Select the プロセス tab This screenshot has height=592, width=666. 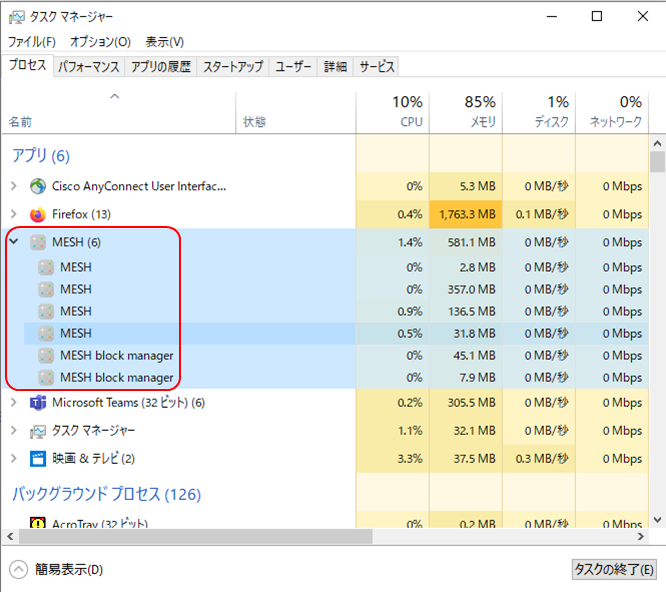pos(28,65)
